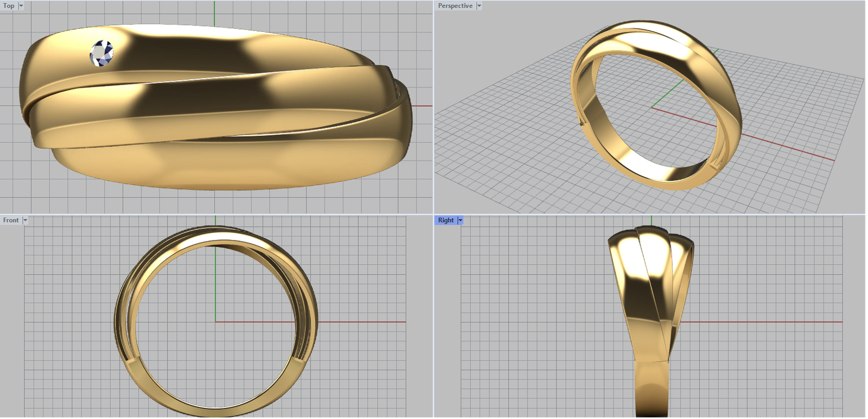Open the Top viewport dropdown arrow
The height and width of the screenshot is (419, 868).
click(x=21, y=6)
